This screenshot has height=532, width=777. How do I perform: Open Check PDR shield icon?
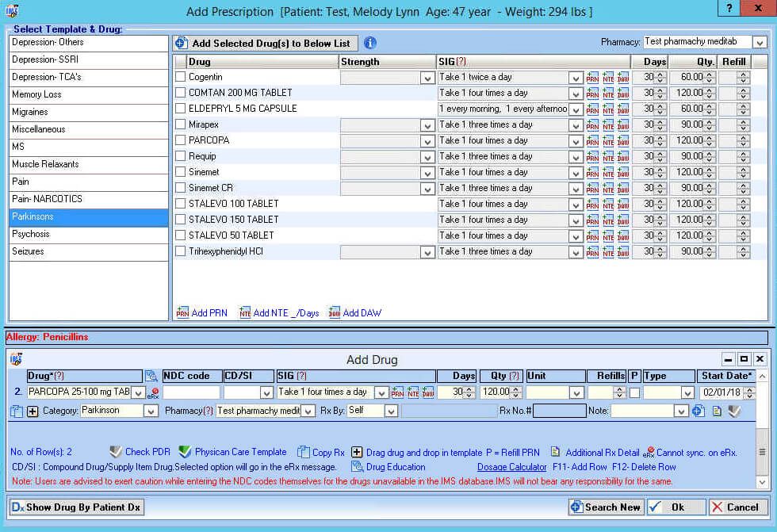click(116, 452)
